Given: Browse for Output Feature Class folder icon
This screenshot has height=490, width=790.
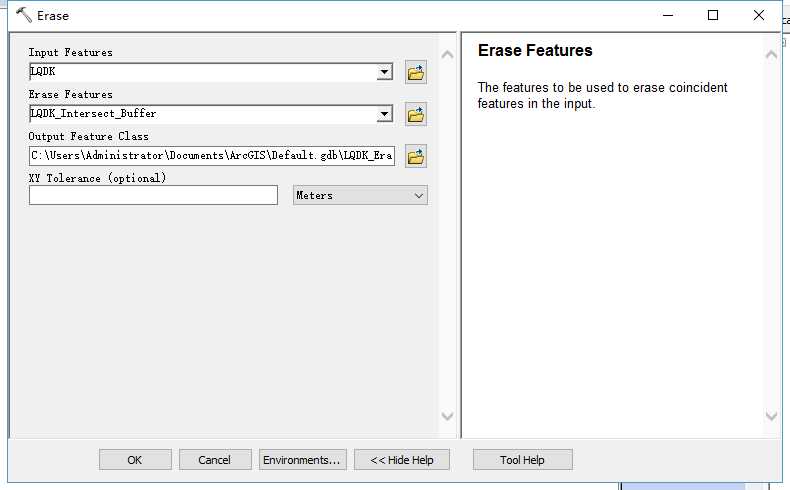Looking at the screenshot, I should [416, 157].
